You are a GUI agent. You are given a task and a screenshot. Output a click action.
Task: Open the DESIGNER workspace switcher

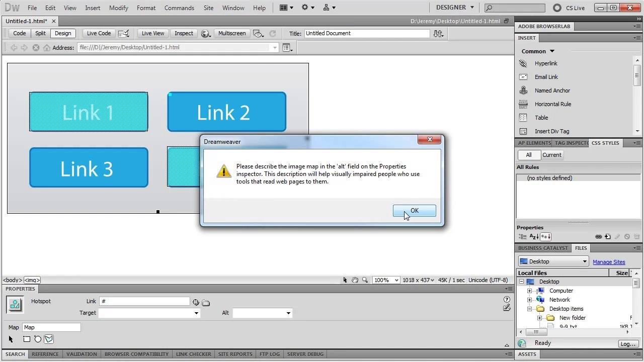455,8
